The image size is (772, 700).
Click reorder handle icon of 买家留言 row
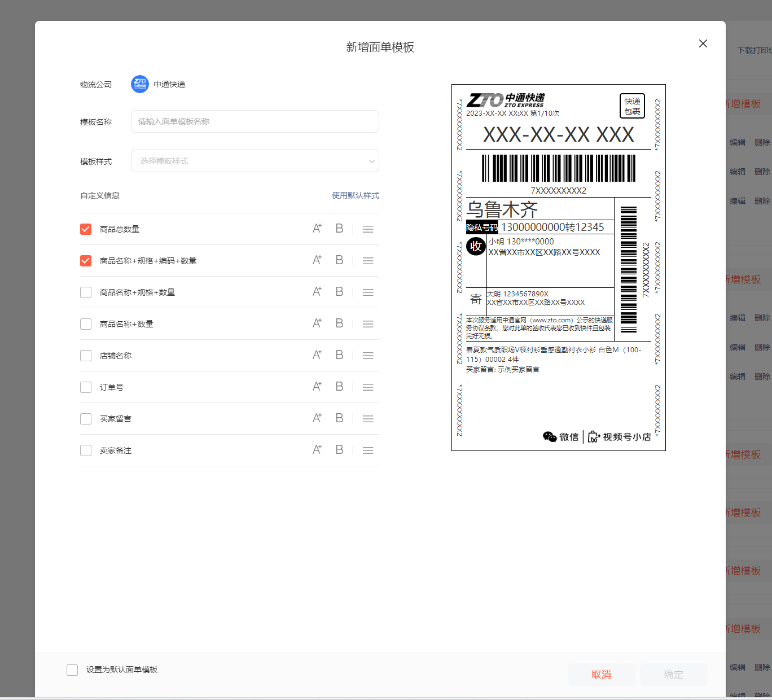pos(368,419)
